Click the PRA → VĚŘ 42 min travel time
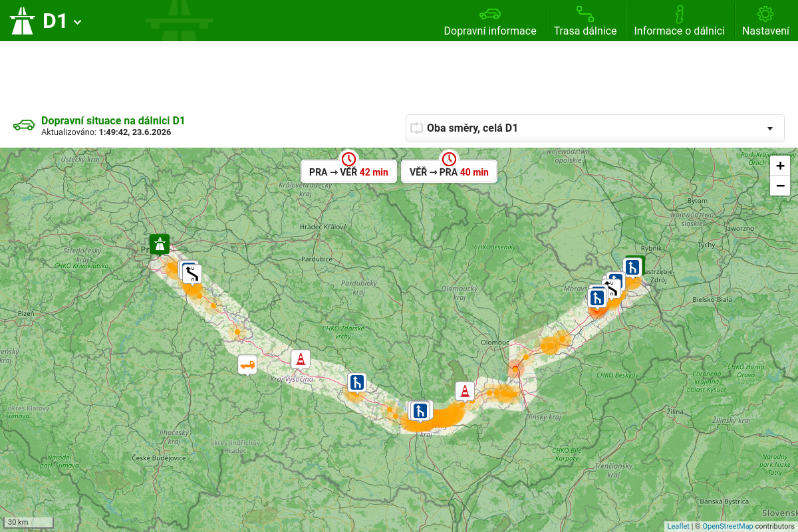 click(x=348, y=172)
